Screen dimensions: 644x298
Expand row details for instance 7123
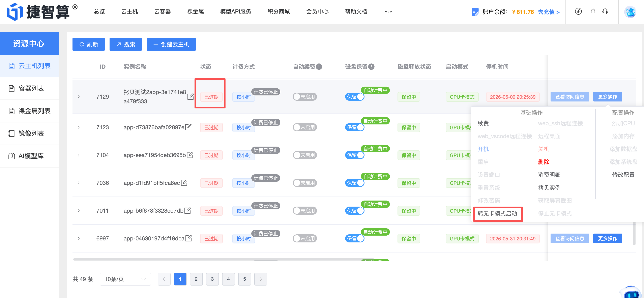coord(79,127)
